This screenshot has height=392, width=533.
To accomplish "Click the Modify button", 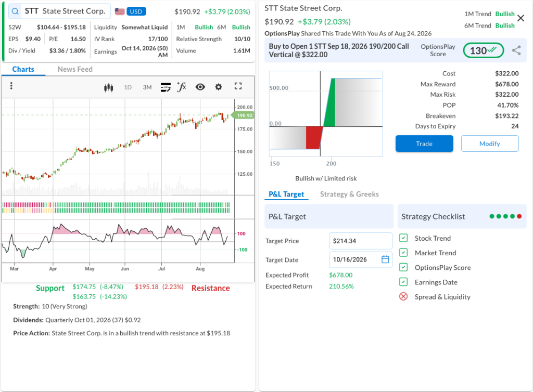I will pos(489,143).
